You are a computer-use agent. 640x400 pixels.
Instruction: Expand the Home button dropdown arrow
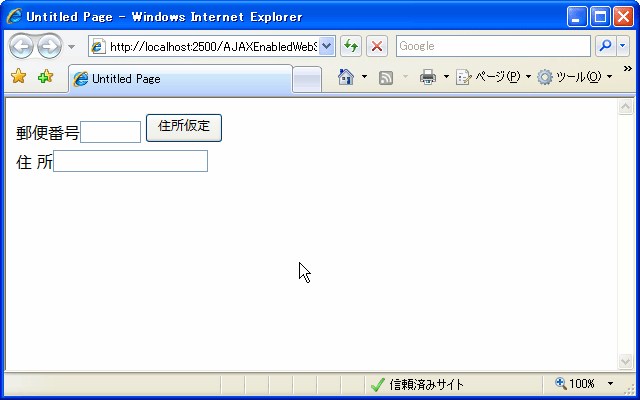click(364, 77)
